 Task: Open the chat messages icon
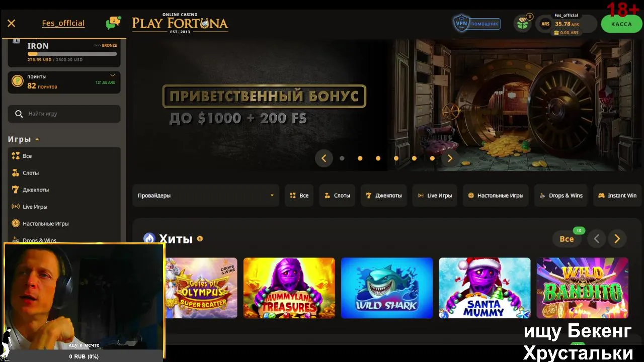(113, 23)
